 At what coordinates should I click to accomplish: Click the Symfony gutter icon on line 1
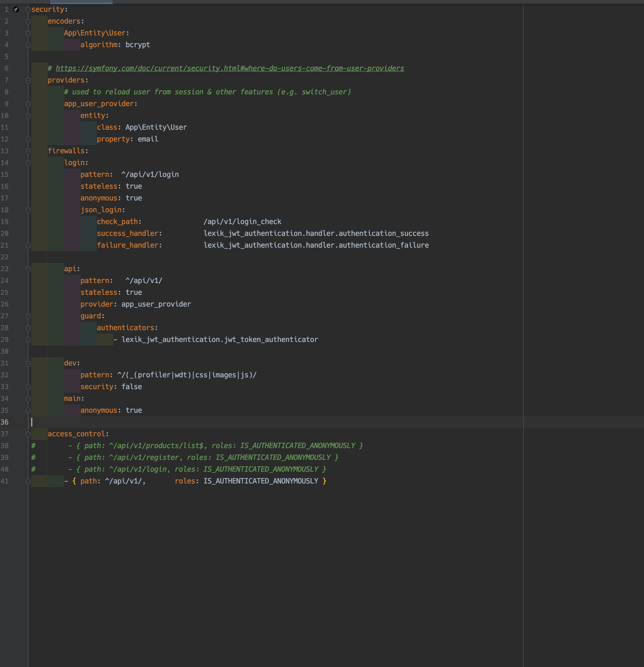pyautogui.click(x=16, y=9)
